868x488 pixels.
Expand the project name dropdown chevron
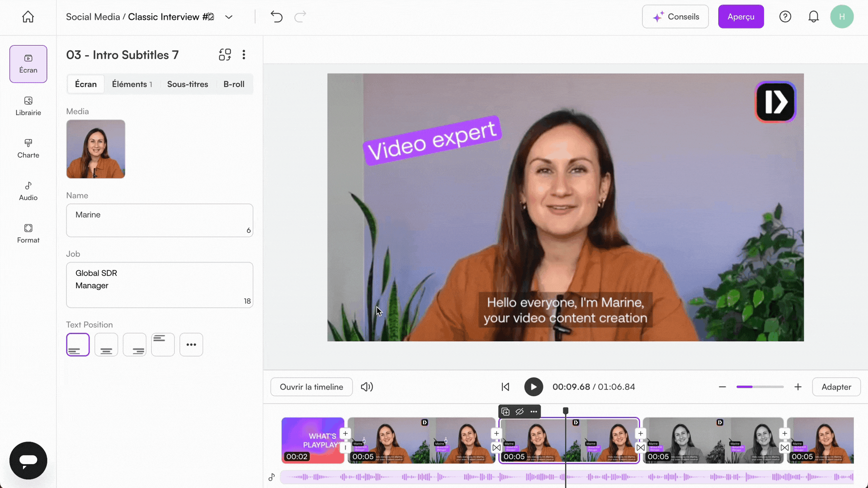pyautogui.click(x=229, y=17)
